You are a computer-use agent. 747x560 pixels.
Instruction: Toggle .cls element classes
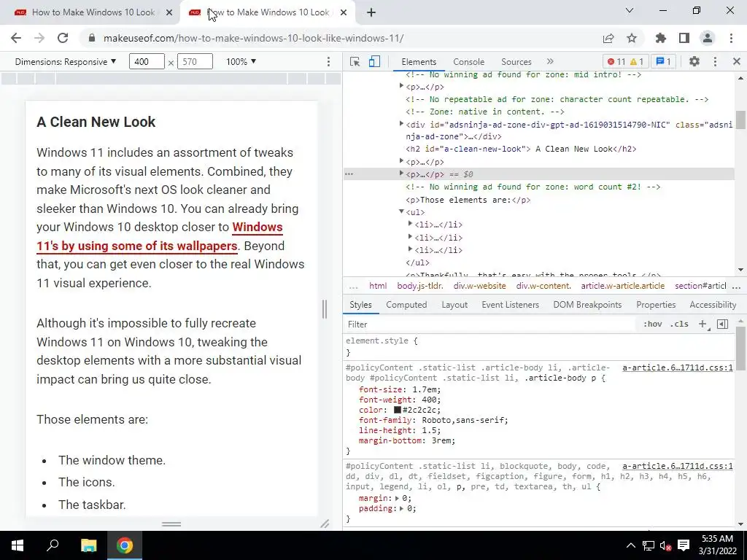[679, 324]
